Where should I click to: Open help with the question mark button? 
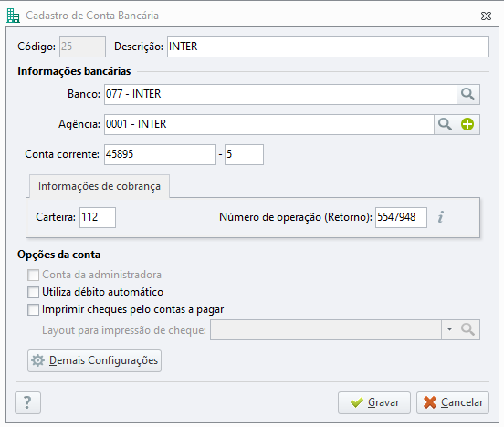pos(27,402)
